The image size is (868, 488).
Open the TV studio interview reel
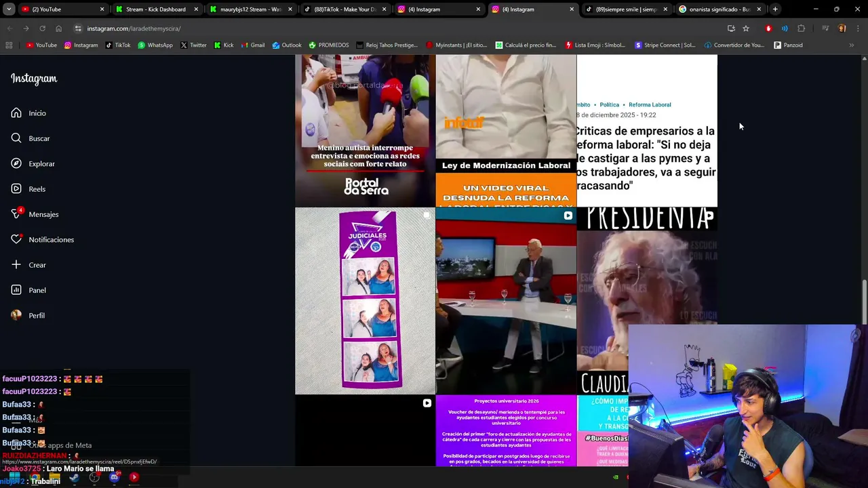[x=506, y=301]
